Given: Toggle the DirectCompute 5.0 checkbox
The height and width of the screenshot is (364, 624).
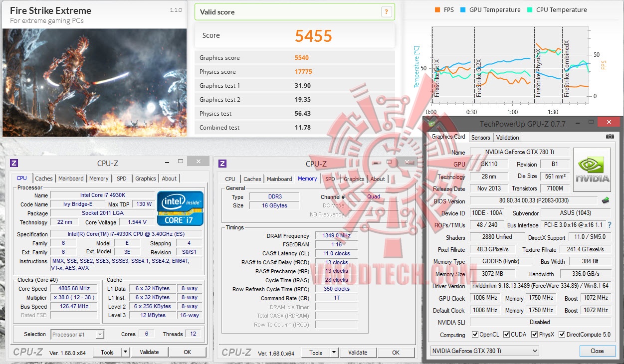Looking at the screenshot, I should pyautogui.click(x=562, y=335).
